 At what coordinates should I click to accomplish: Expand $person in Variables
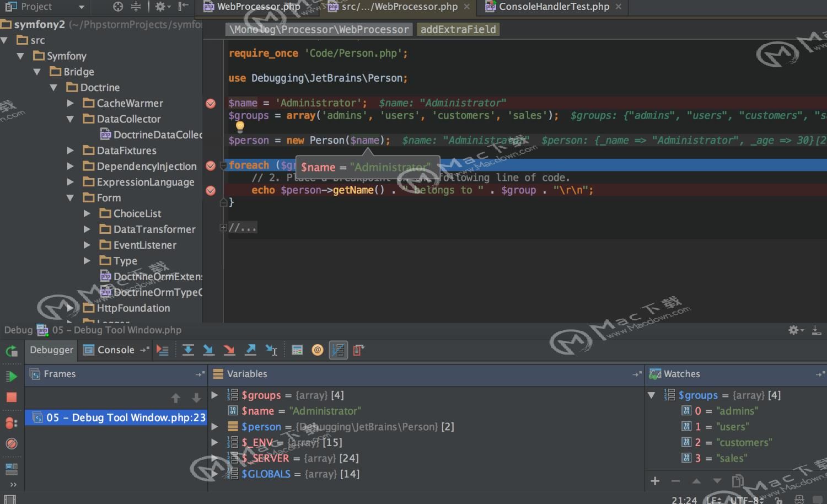click(x=214, y=426)
